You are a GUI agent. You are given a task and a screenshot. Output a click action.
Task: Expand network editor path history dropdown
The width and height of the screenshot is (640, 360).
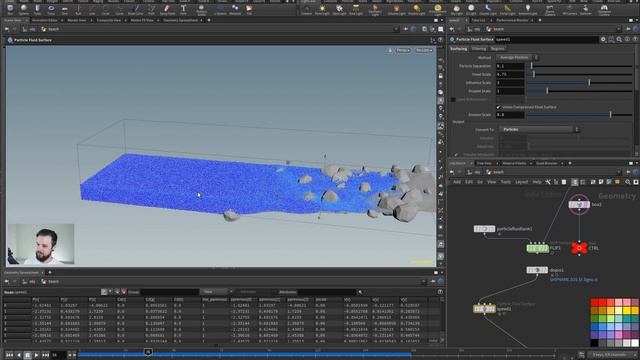coord(618,172)
